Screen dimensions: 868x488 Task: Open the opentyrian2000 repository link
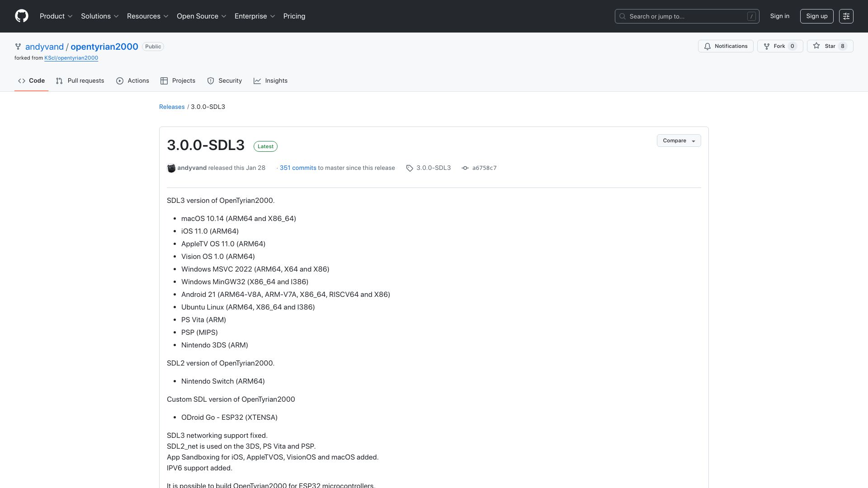pos(104,47)
